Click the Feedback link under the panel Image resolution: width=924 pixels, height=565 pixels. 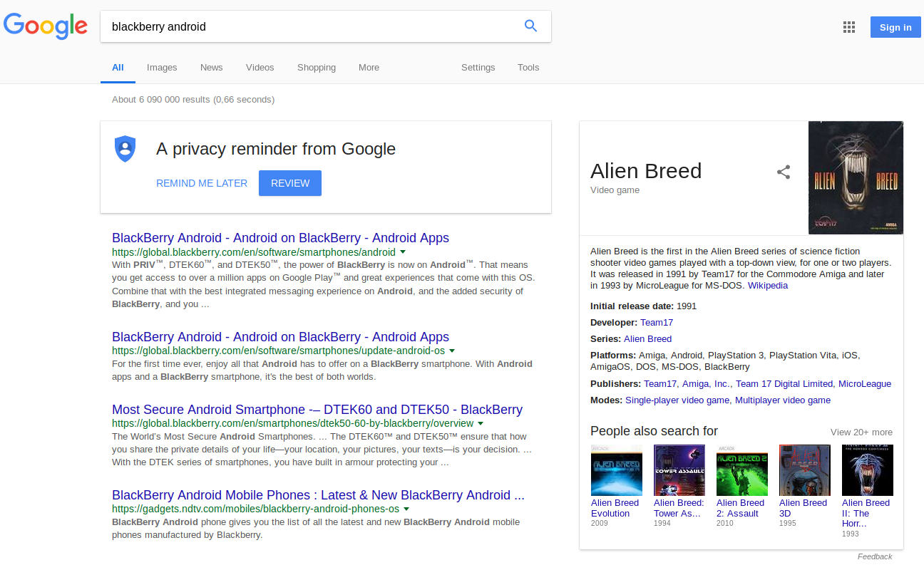coord(875,556)
